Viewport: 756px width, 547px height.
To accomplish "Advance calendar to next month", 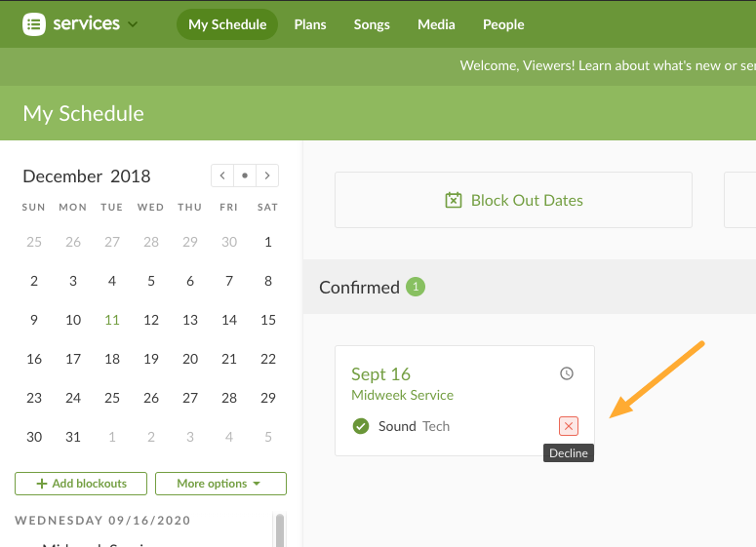I will [267, 176].
